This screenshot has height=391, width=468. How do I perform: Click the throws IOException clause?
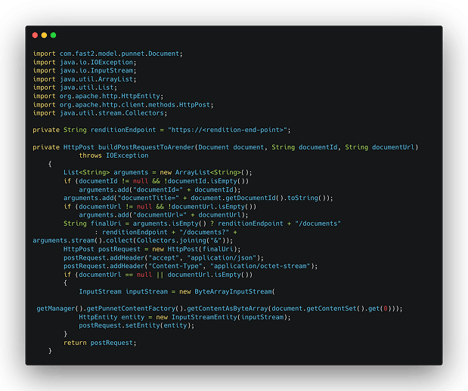click(x=114, y=156)
